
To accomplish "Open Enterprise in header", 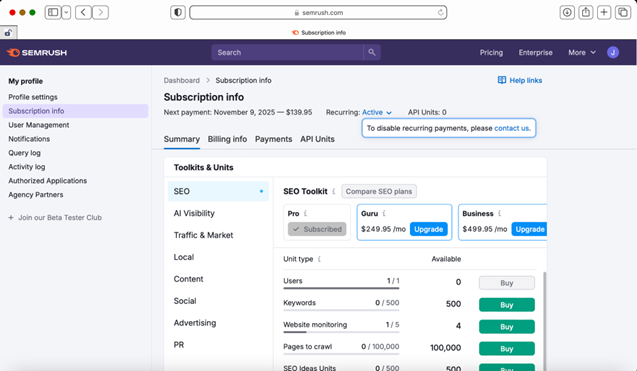I will click(535, 52).
